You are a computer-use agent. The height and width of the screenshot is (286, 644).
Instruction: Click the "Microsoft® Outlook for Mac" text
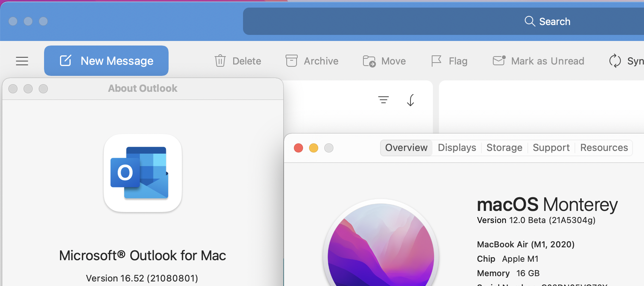click(x=142, y=256)
